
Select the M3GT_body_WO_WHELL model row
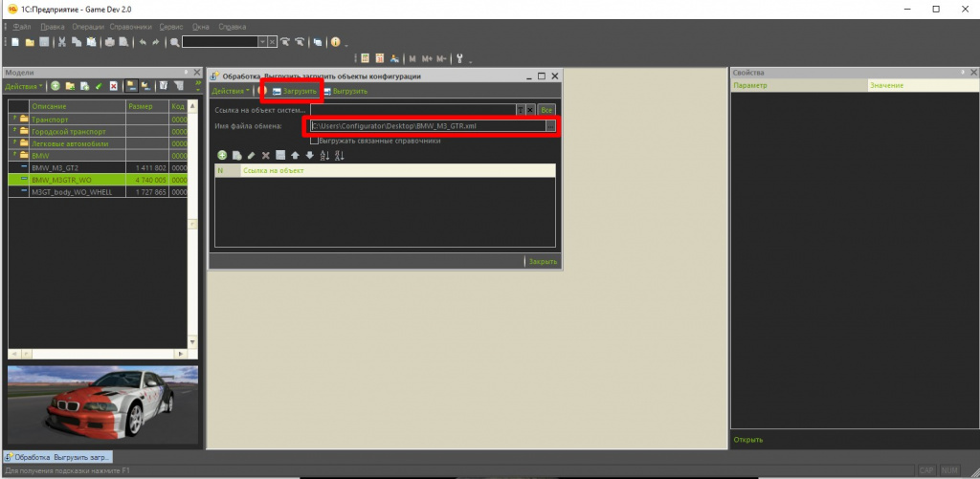[x=98, y=192]
